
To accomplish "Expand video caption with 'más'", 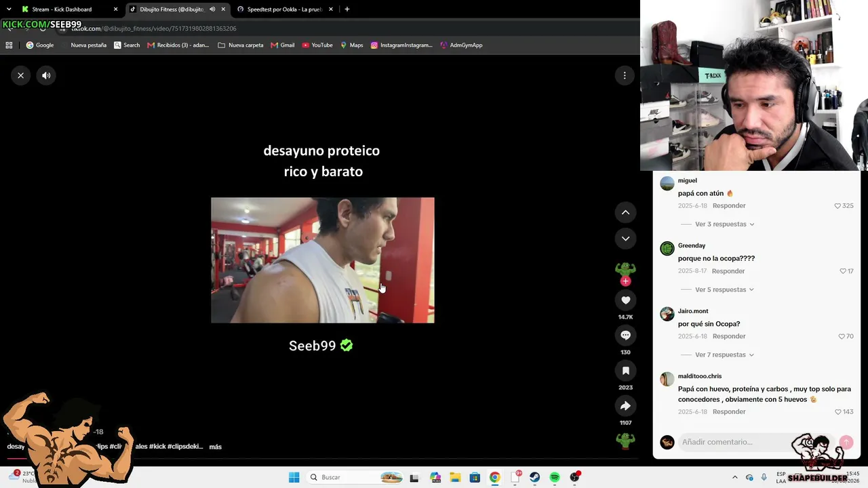I will pos(216,447).
